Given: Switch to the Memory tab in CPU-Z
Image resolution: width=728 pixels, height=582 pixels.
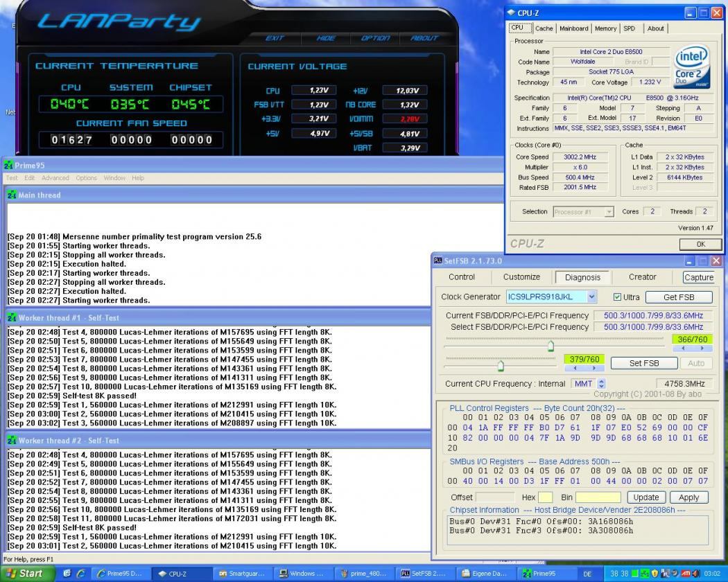Looking at the screenshot, I should pos(605,28).
